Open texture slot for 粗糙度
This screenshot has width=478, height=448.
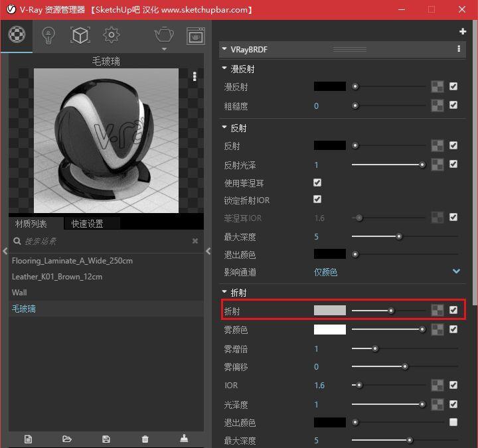438,106
